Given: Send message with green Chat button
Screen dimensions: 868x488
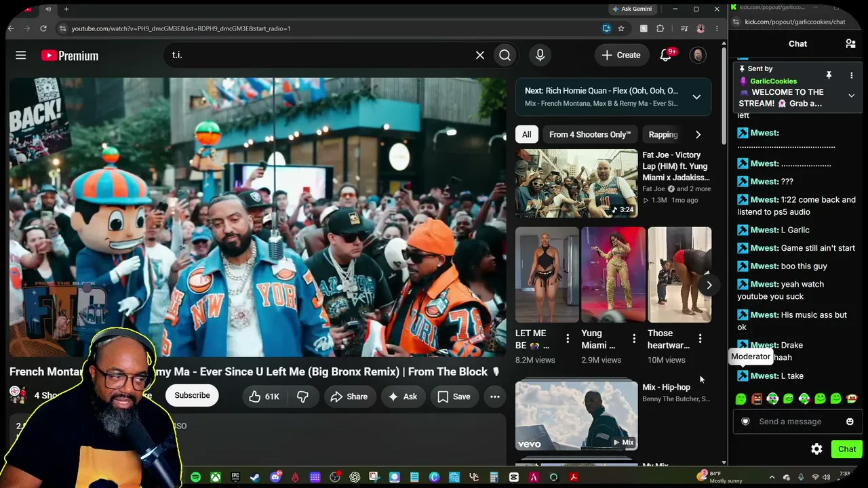Looking at the screenshot, I should tap(847, 449).
